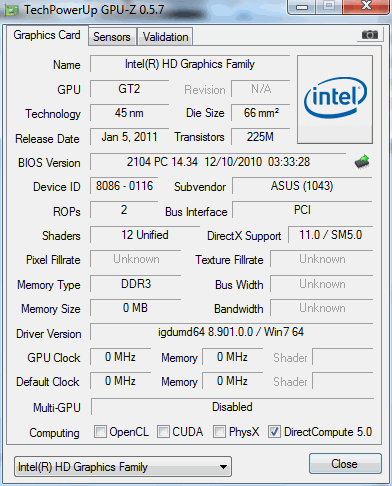Image resolution: width=392 pixels, height=486 pixels.
Task: Click the Pixel Fillrate Unknown field
Action: point(136,259)
